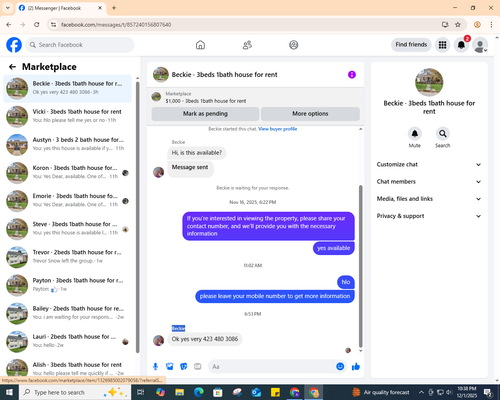Open the tab search dropdown arrow

(8, 8)
